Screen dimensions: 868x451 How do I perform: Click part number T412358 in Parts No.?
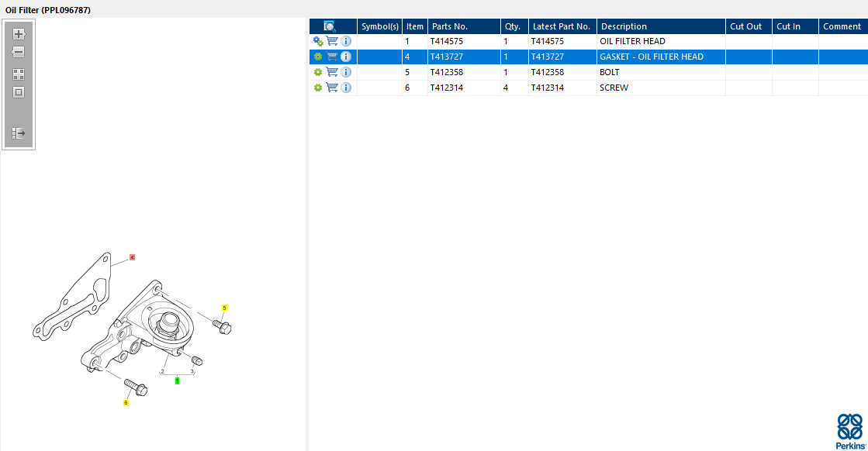click(x=447, y=72)
